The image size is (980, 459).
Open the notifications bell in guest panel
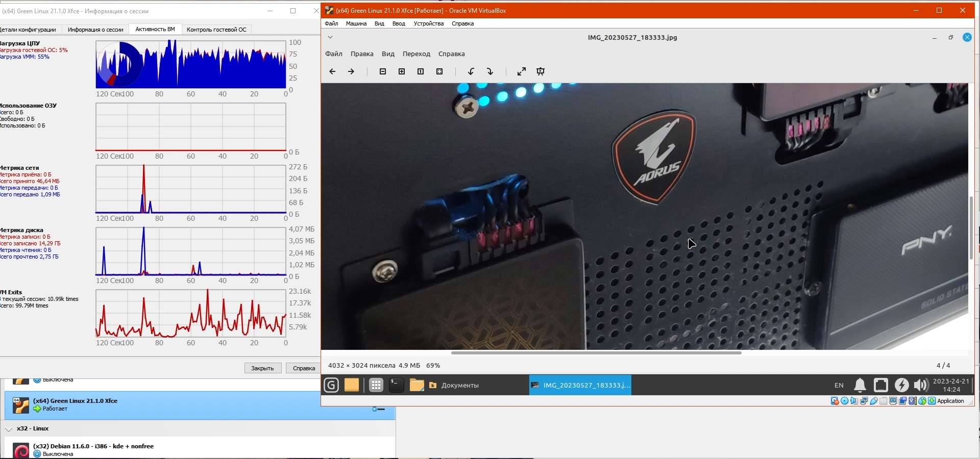(x=860, y=385)
